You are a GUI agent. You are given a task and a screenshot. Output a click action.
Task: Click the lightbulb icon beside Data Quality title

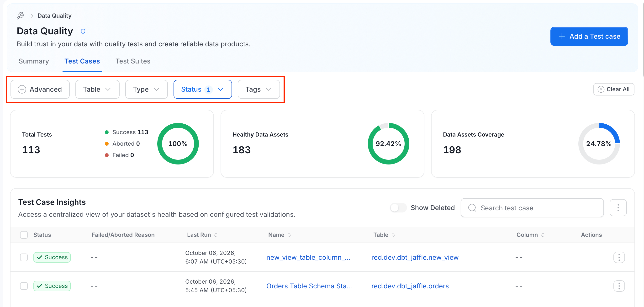coord(83,31)
